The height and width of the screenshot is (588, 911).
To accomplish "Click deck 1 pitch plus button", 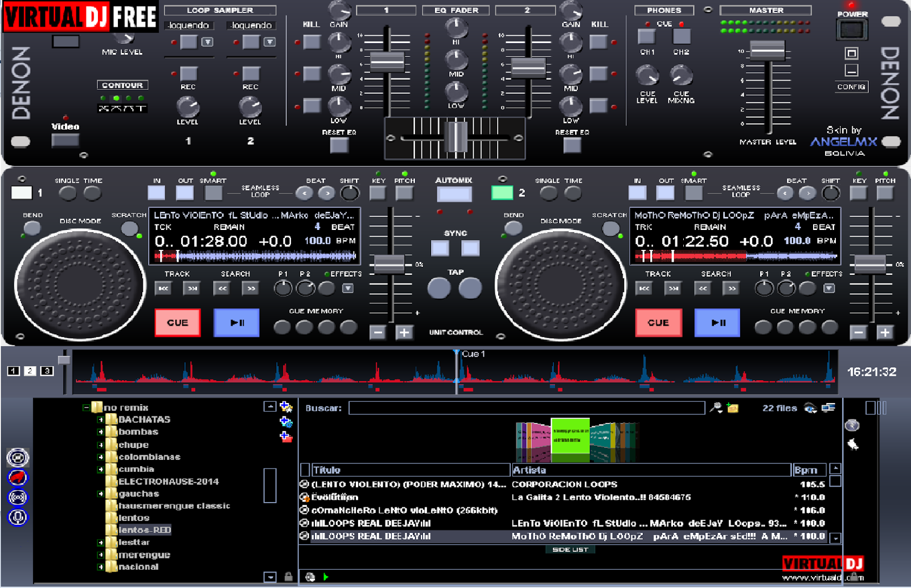I will point(404,332).
